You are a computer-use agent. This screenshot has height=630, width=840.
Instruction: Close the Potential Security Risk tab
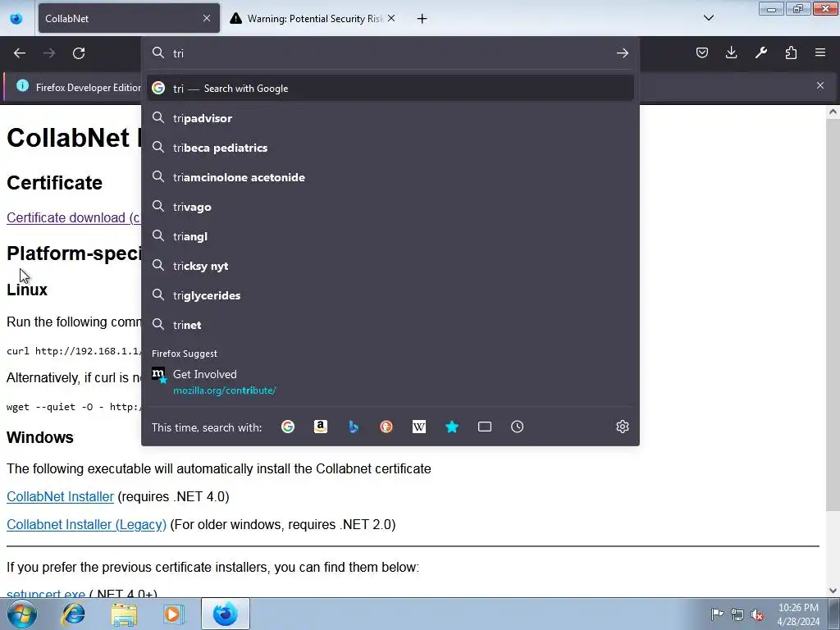coord(391,18)
